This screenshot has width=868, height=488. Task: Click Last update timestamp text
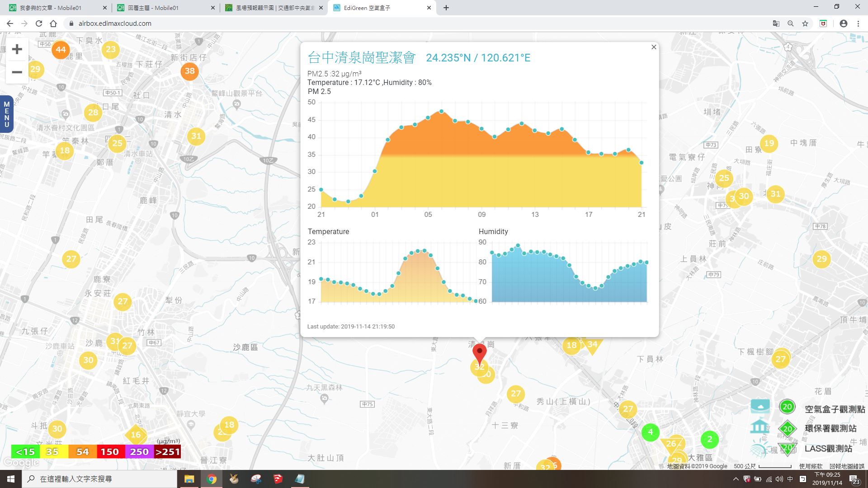pos(351,326)
